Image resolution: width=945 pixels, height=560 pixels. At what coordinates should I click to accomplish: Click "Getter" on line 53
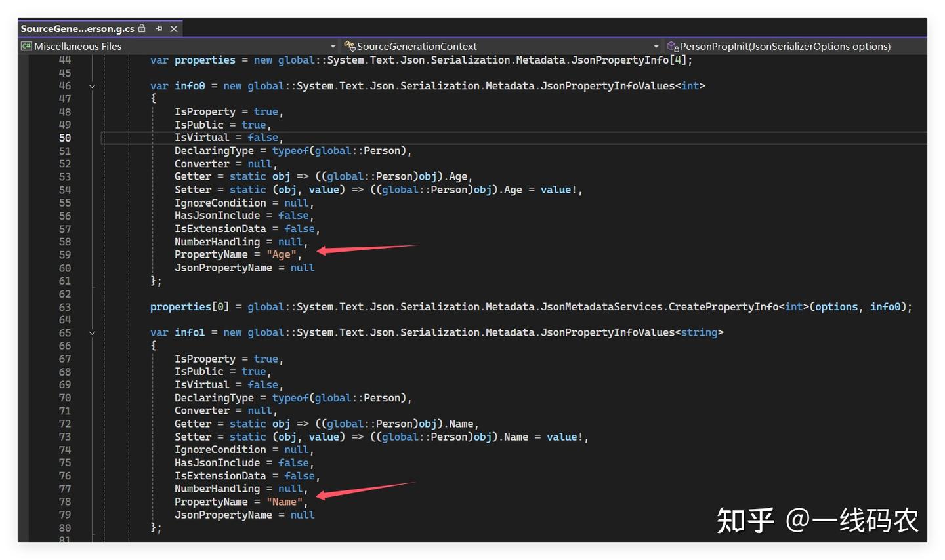click(x=193, y=176)
